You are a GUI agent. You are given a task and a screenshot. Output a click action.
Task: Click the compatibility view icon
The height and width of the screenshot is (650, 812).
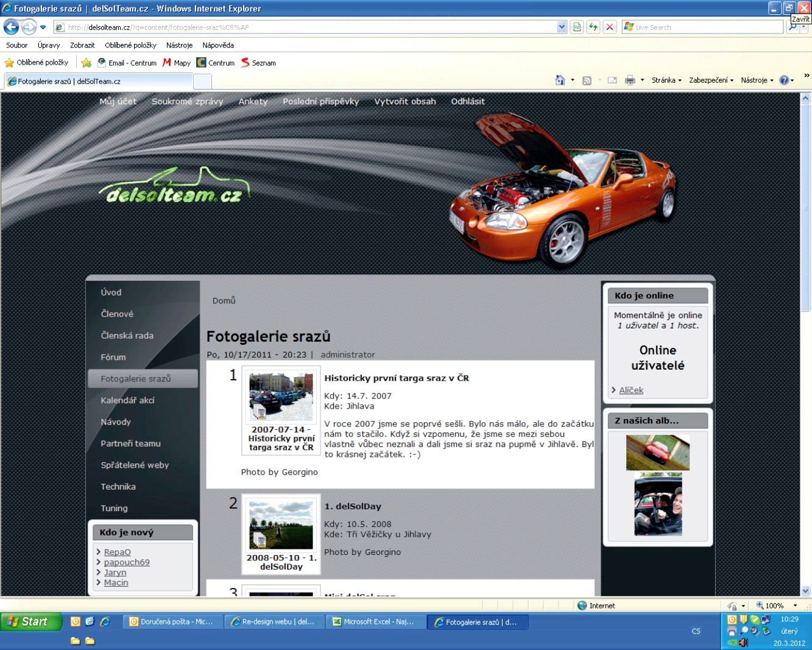pyautogui.click(x=577, y=27)
